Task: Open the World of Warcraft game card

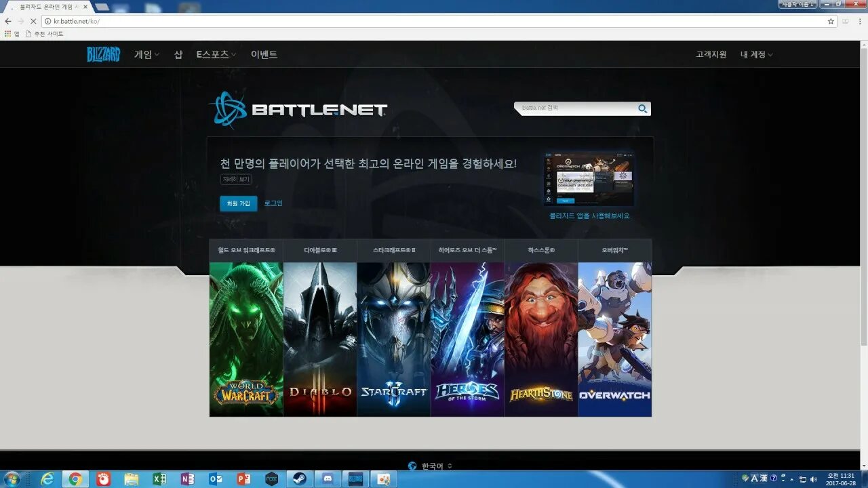Action: point(246,340)
